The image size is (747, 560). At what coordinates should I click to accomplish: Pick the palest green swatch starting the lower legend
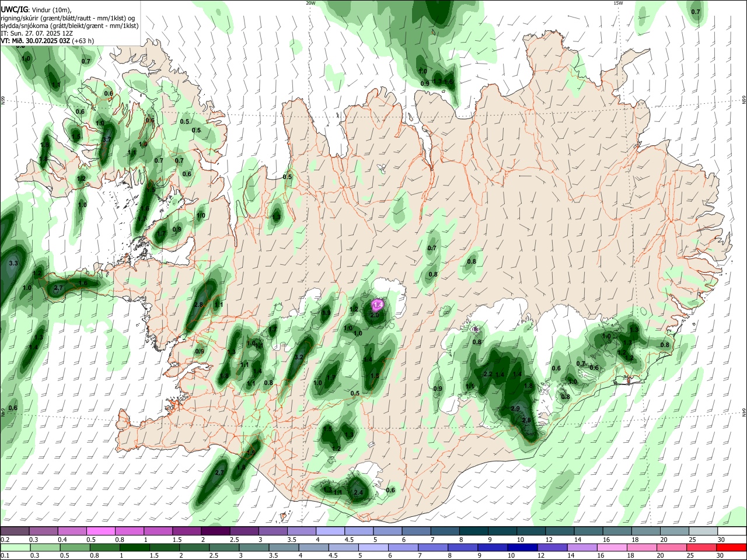coord(15,547)
